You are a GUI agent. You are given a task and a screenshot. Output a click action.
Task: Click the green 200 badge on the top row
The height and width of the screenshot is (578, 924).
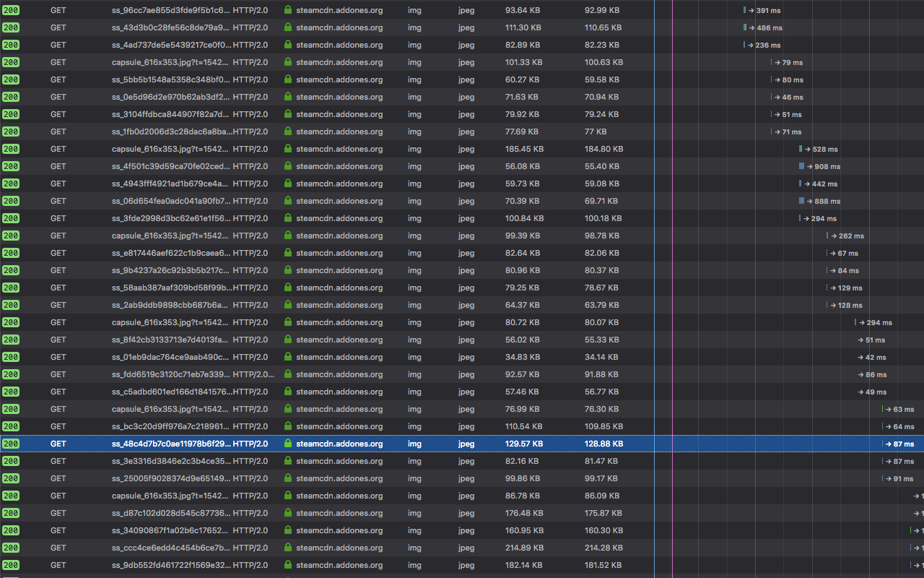coord(10,10)
